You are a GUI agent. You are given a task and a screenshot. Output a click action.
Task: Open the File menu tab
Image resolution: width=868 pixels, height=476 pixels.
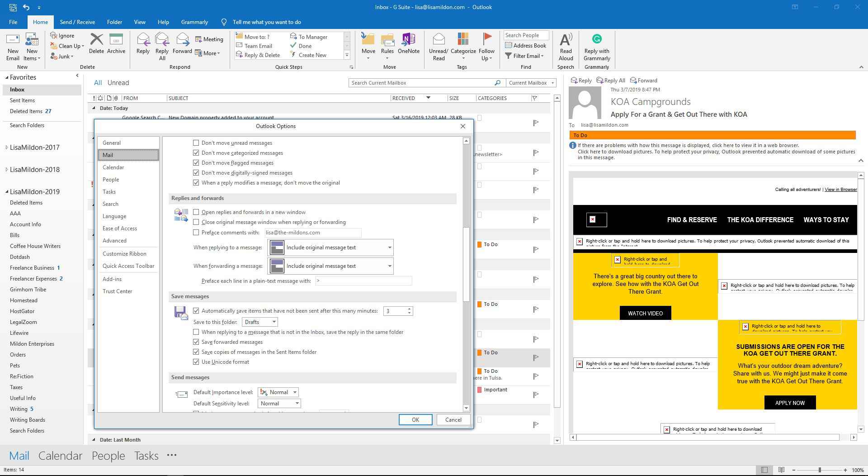[x=13, y=22]
